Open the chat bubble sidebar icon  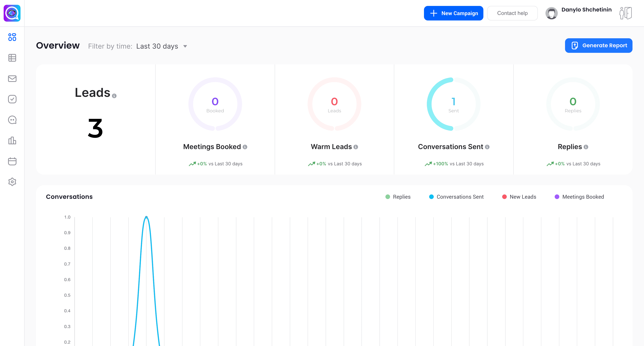(x=12, y=120)
